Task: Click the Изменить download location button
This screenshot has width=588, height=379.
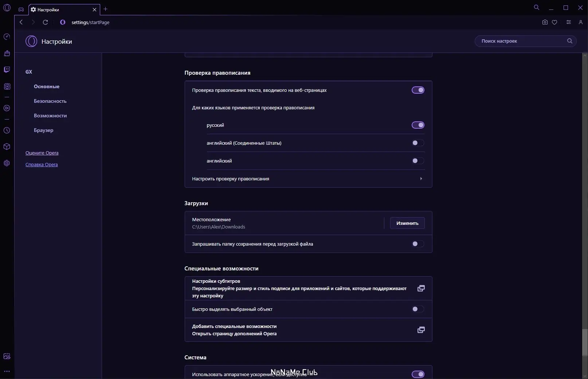Action: [407, 223]
